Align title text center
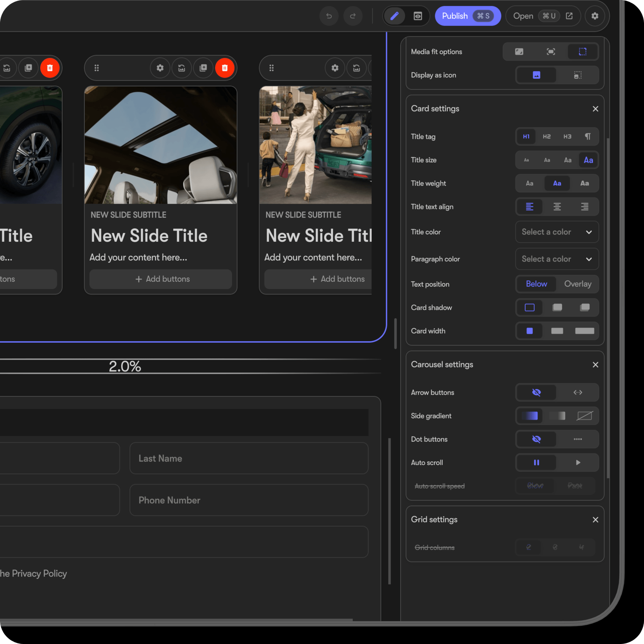 tap(557, 207)
